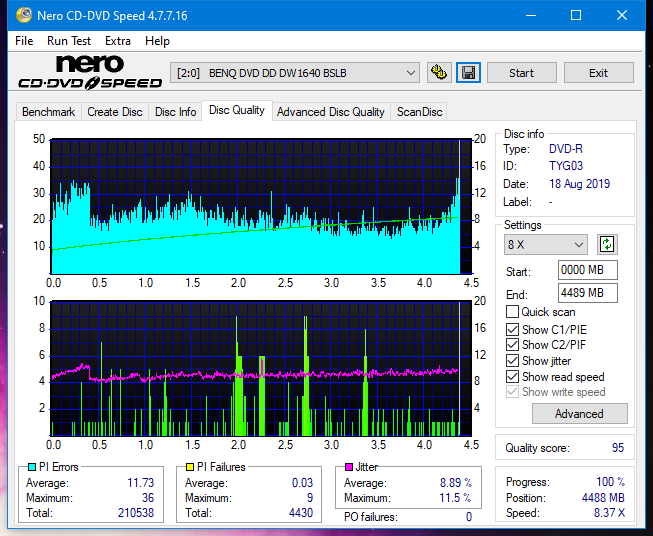653x536 pixels.
Task: Open the Help menu
Action: [157, 41]
